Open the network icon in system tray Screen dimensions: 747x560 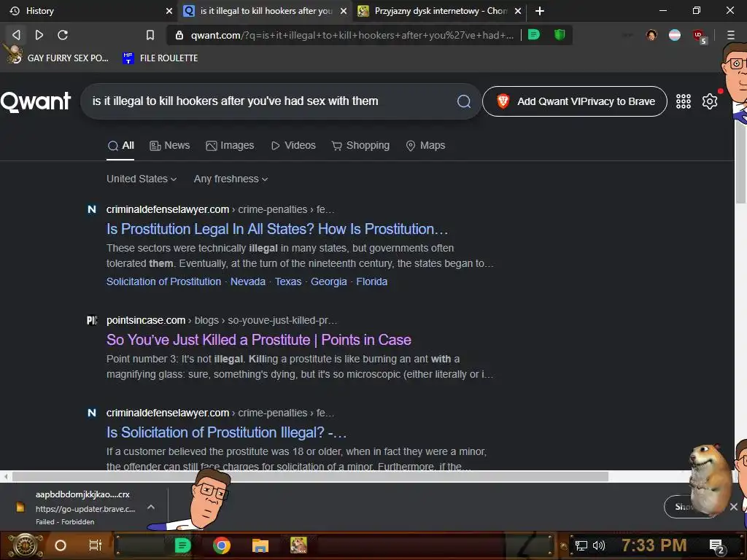[x=581, y=545]
